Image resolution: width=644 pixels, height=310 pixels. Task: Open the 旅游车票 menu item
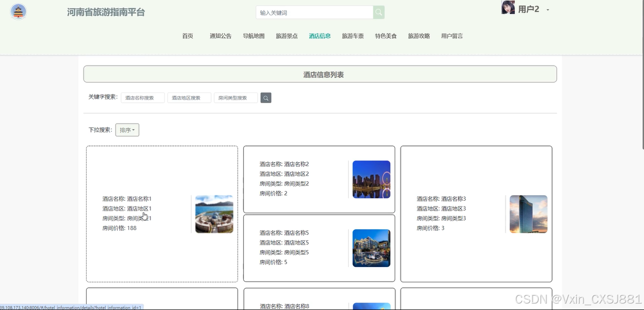point(353,36)
